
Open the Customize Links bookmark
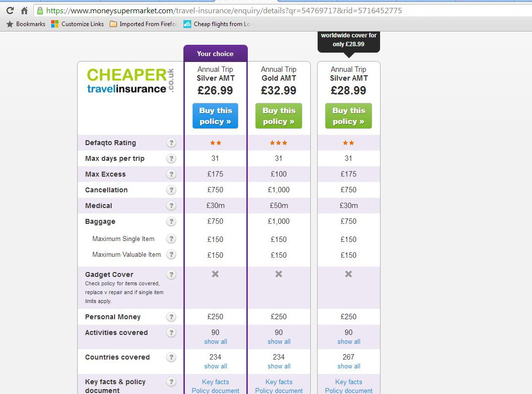pyautogui.click(x=77, y=24)
